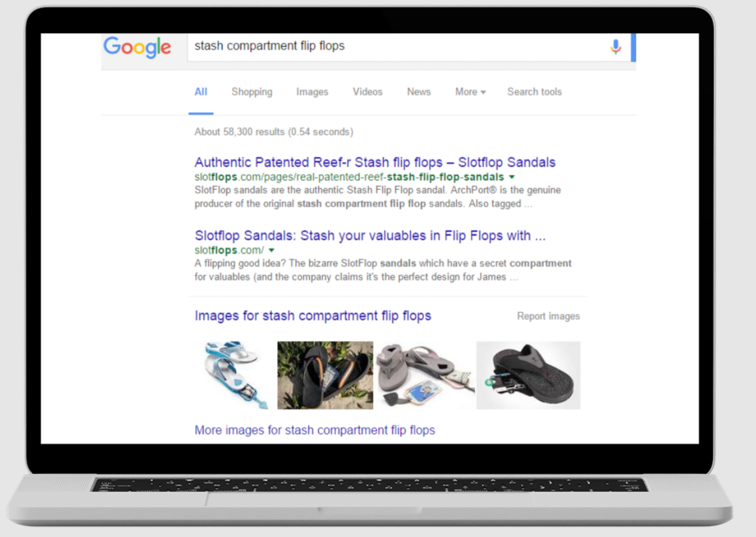This screenshot has height=537, width=756.
Task: Open the Images tab
Action: [x=312, y=92]
